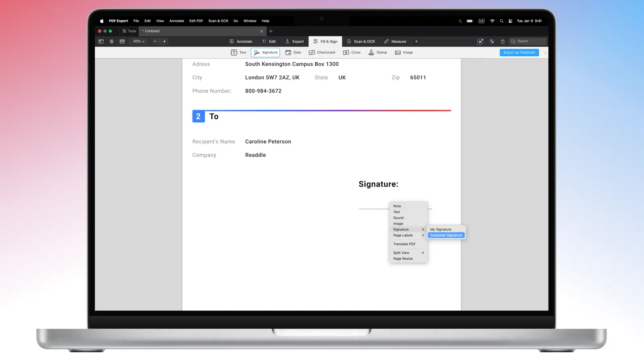Open the page thumbnails grid view
Viewport: 644px width, 362px height.
click(111, 41)
